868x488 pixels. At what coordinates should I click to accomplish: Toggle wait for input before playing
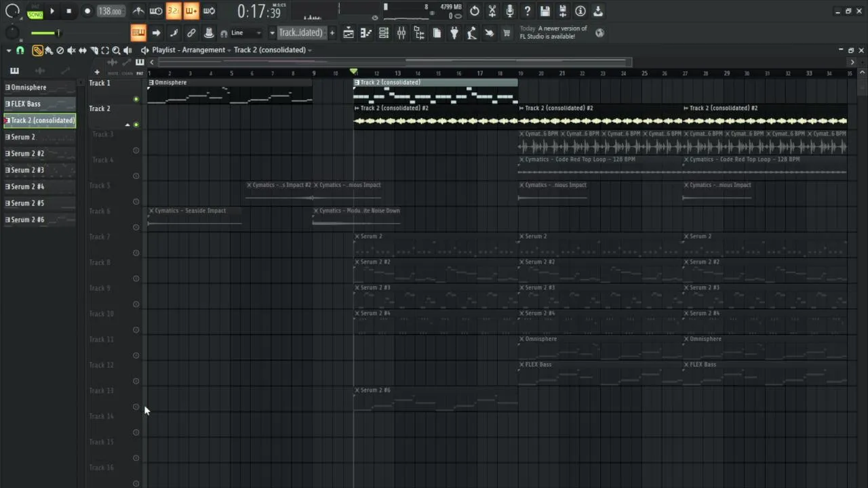click(156, 11)
